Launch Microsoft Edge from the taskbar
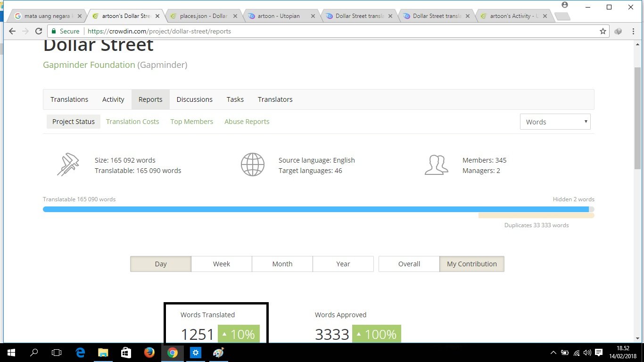Image resolution: width=644 pixels, height=362 pixels. (x=81, y=353)
